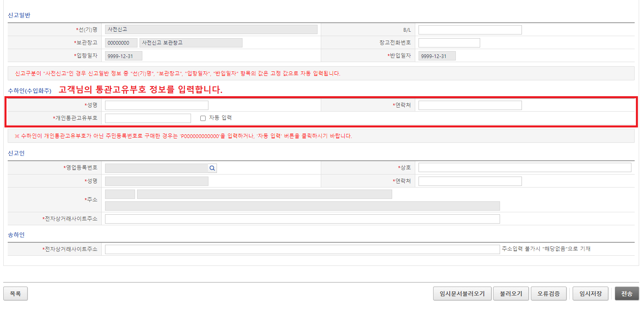Click the 신고인 성명 disabled field

(x=157, y=181)
